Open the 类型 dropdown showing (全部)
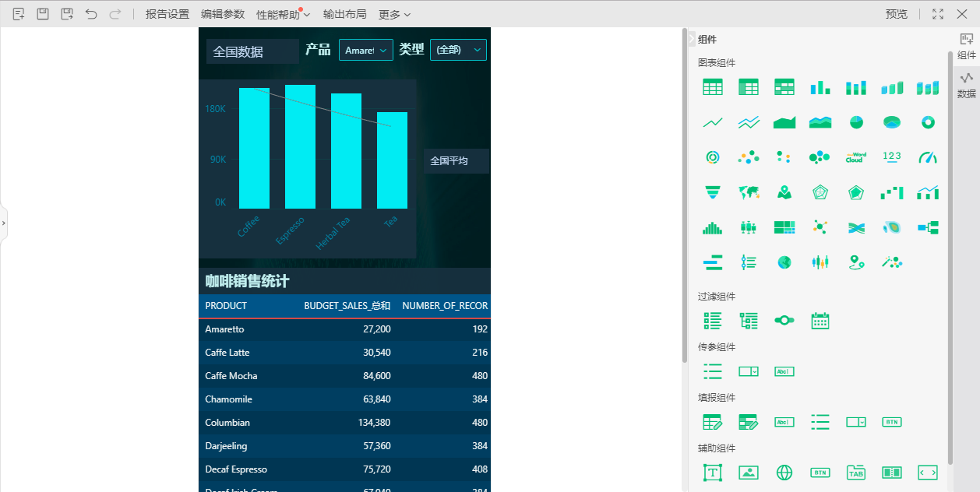The width and height of the screenshot is (980, 492). (458, 50)
